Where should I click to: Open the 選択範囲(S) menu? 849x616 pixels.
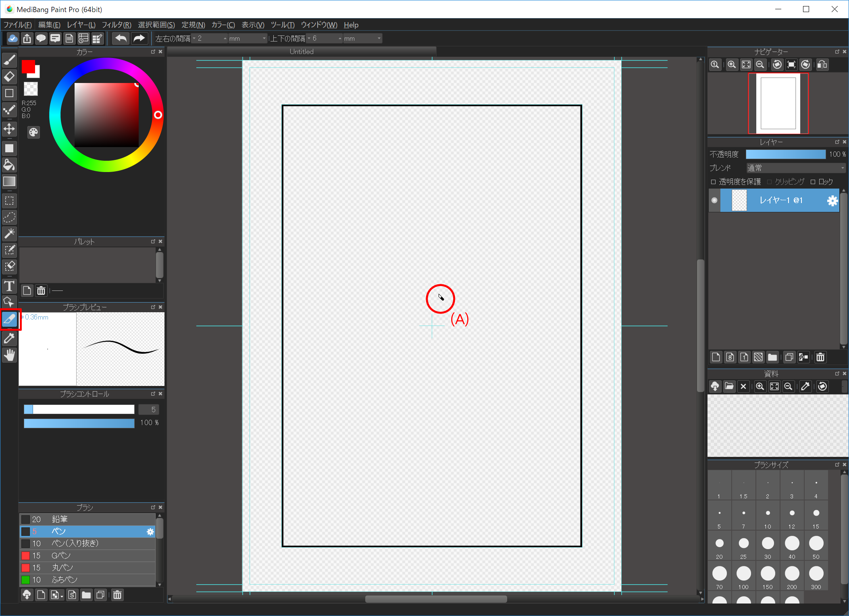(x=156, y=25)
